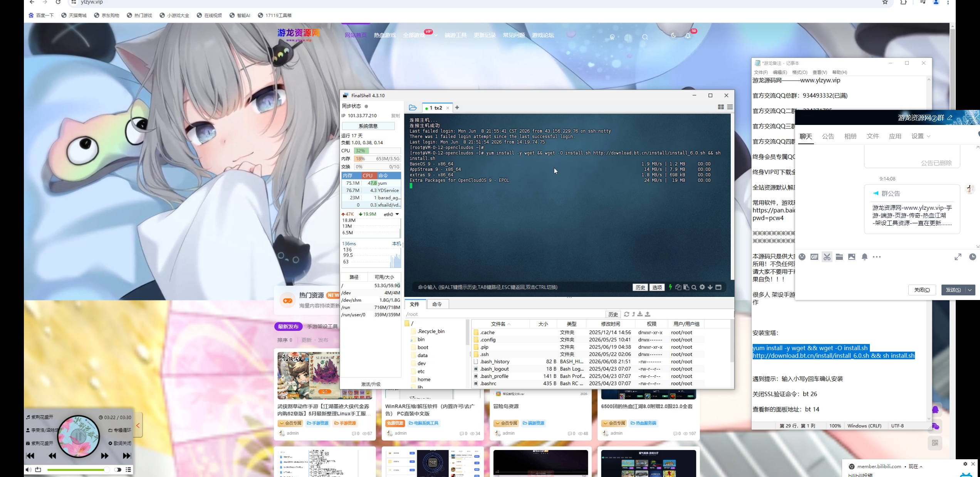
Task: Click the 发送(S) button in QQ chat
Action: [x=953, y=290]
